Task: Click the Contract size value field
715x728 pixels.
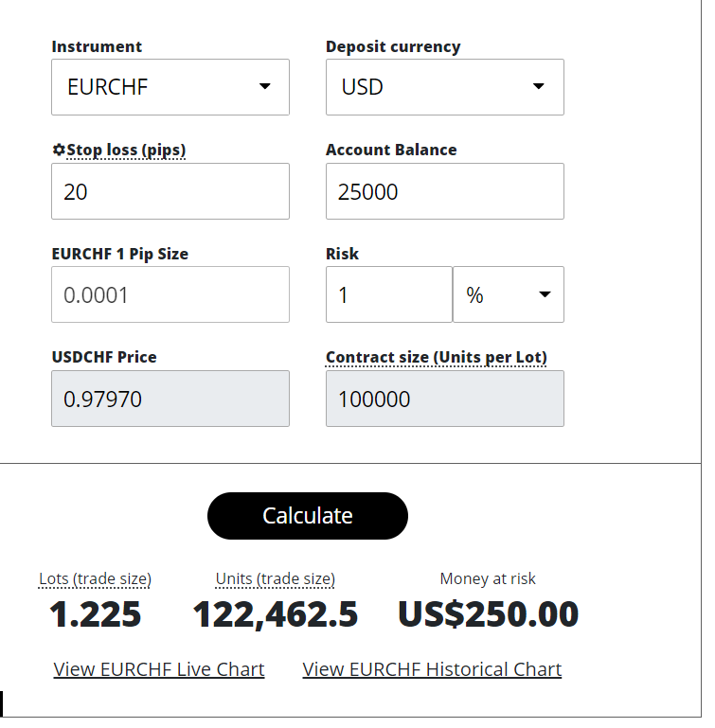Action: 444,399
